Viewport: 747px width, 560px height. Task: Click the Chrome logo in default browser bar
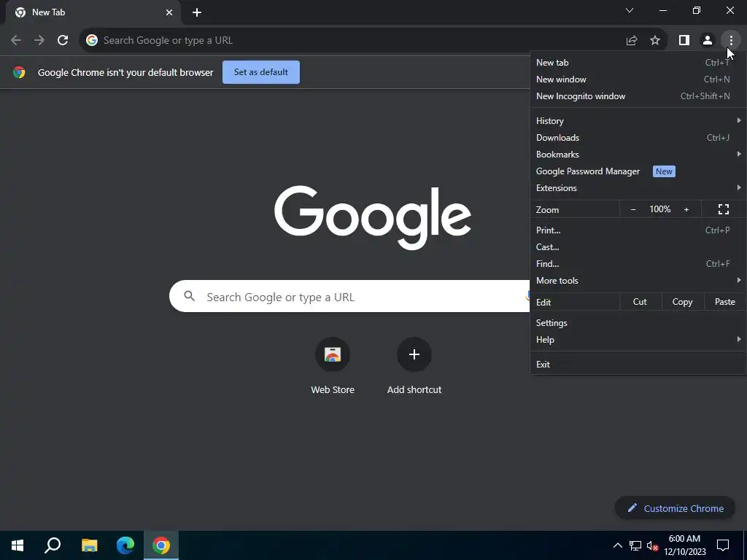coord(19,72)
